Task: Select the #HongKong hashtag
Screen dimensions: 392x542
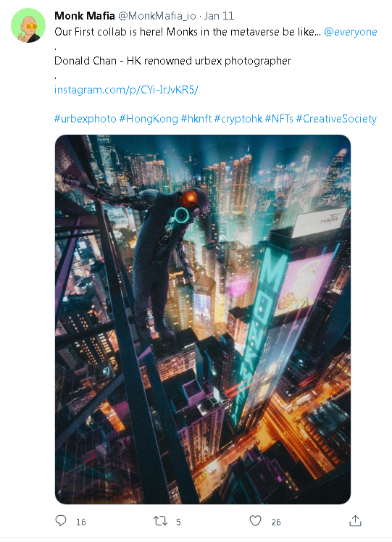Action: pyautogui.click(x=149, y=119)
